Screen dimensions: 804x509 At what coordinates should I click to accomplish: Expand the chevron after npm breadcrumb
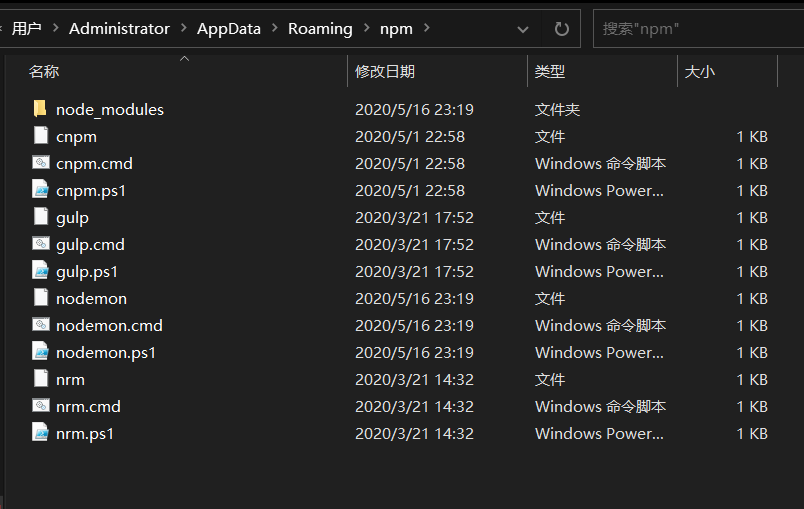click(x=426, y=28)
